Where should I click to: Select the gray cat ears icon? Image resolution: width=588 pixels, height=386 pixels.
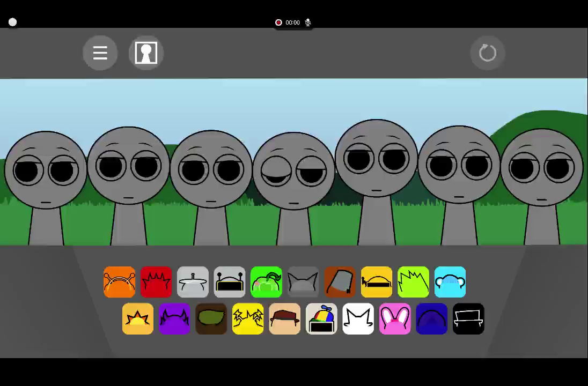pos(303,282)
